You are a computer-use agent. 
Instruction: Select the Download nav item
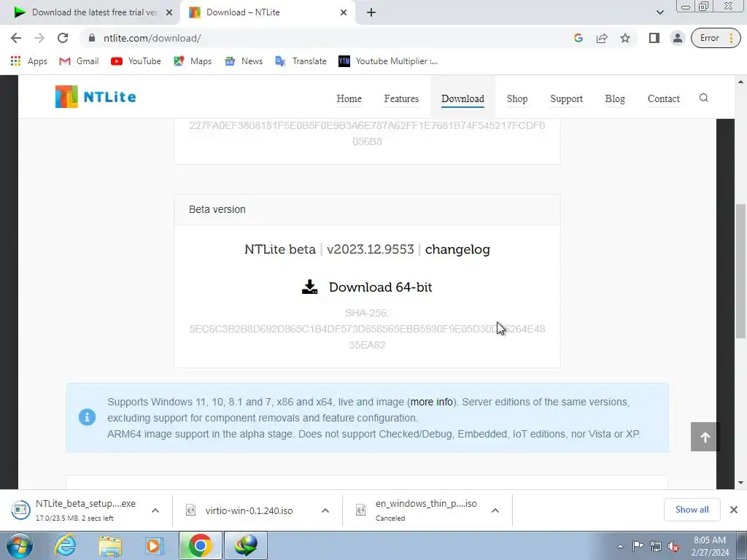pyautogui.click(x=462, y=98)
